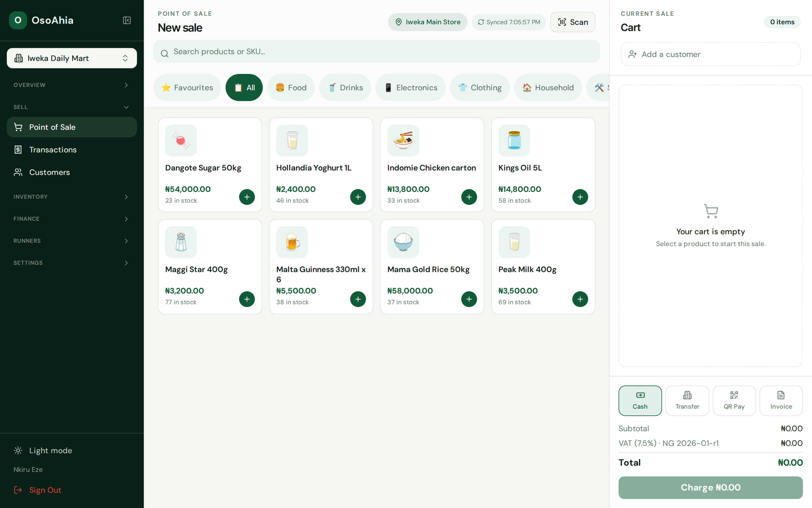Expand the Overview section

[x=72, y=85]
